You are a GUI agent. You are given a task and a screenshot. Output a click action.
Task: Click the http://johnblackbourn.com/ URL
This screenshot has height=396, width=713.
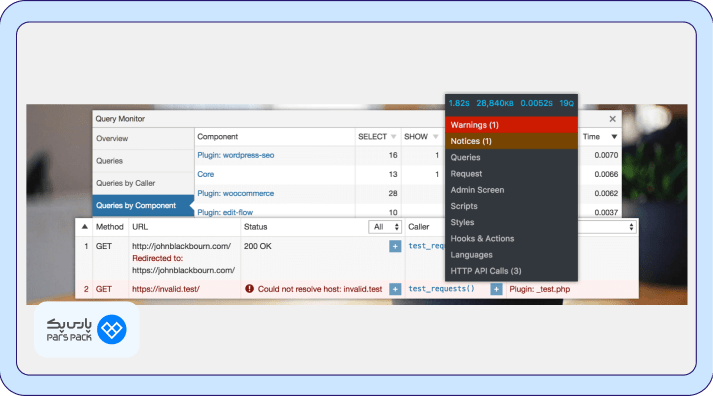click(181, 246)
